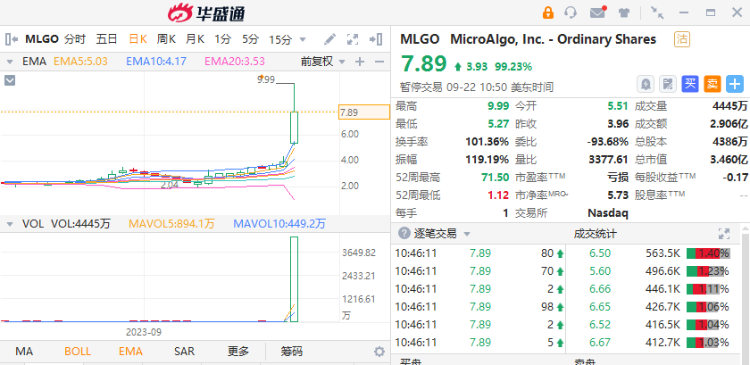Image resolution: width=750 pixels, height=365 pixels.
Task: Add MLGO to watchlist plus button
Action: pyautogui.click(x=735, y=84)
